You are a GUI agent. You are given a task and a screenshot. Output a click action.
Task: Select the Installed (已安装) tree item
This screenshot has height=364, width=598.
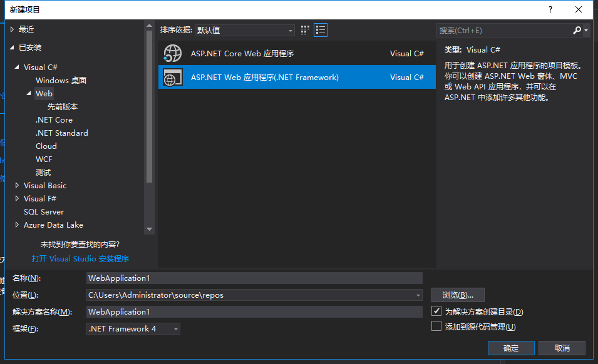click(x=30, y=47)
